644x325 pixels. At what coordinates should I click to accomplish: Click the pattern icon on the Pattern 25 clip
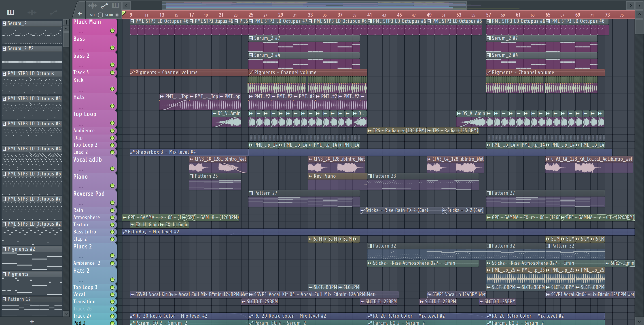tap(191, 176)
